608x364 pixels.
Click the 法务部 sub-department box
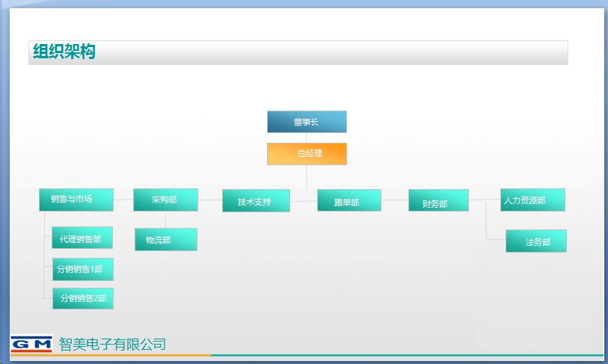(536, 241)
